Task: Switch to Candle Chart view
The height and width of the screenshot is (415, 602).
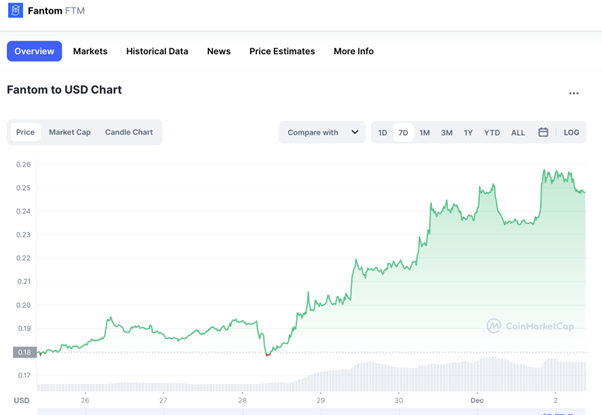Action: (129, 132)
